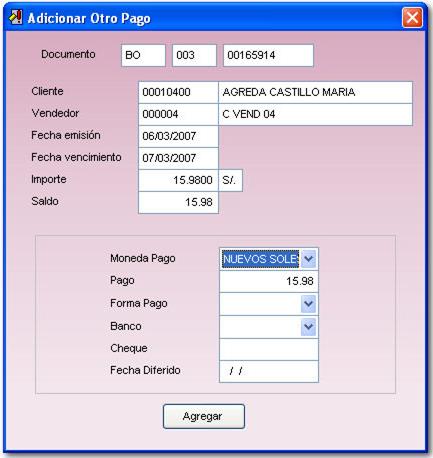The width and height of the screenshot is (433, 458).
Task: Click the document type field BO
Action: [143, 55]
